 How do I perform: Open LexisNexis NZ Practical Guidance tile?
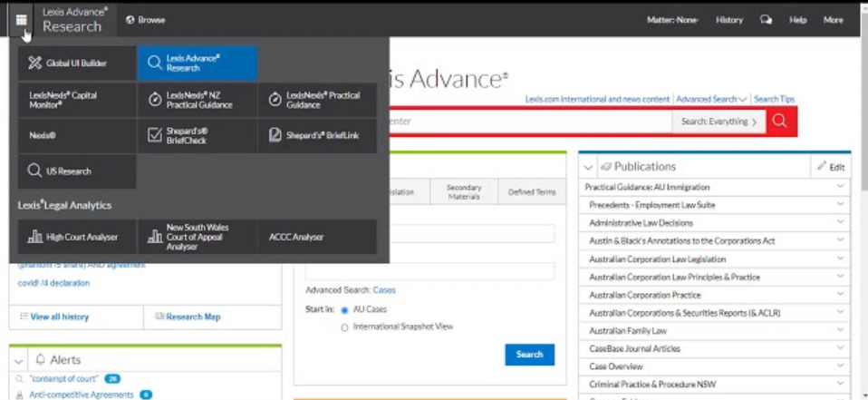(198, 100)
